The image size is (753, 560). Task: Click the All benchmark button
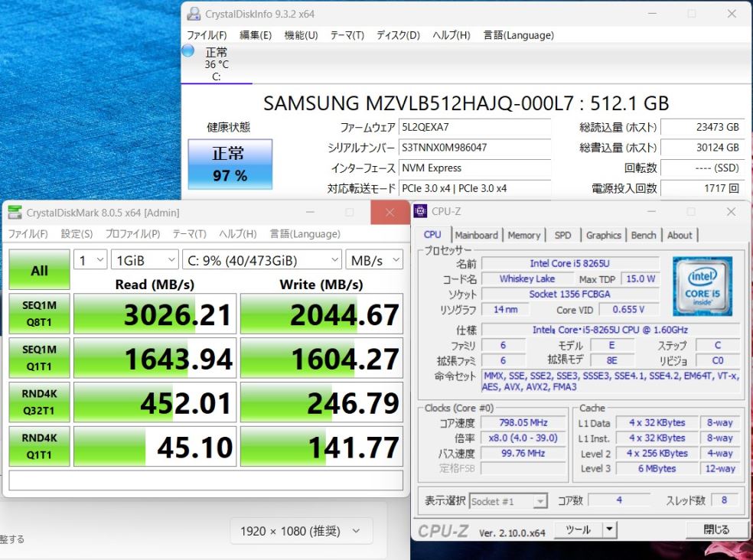tap(39, 269)
